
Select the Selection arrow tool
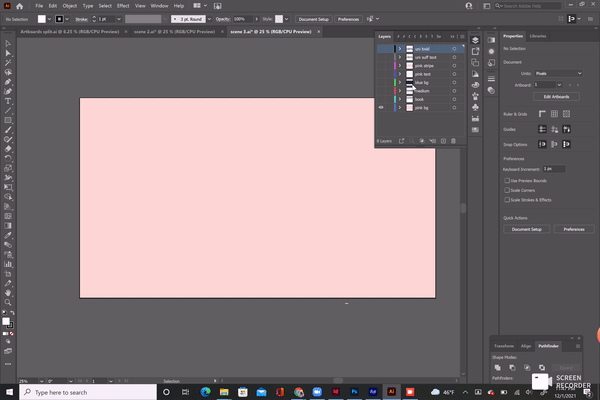point(8,43)
